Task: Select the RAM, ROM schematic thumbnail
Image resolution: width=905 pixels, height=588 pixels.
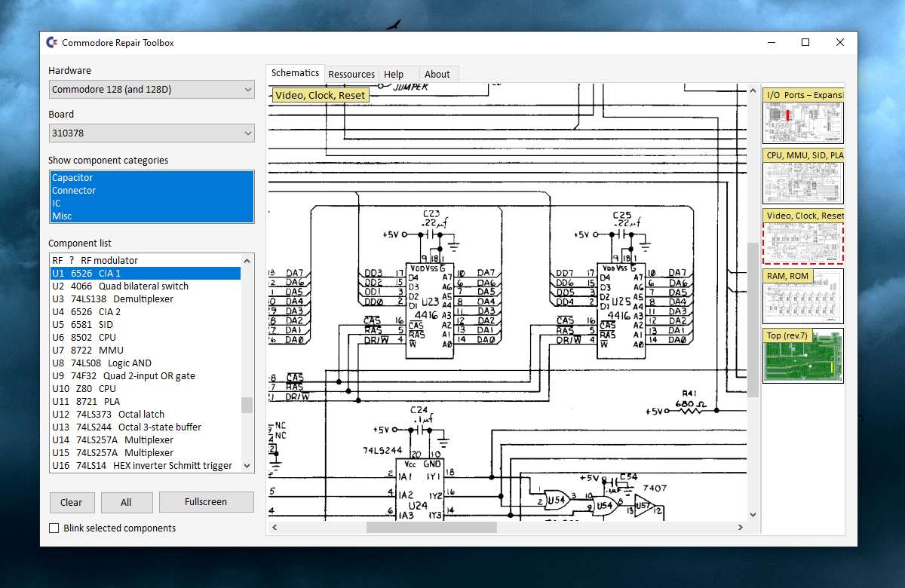Action: tap(803, 296)
